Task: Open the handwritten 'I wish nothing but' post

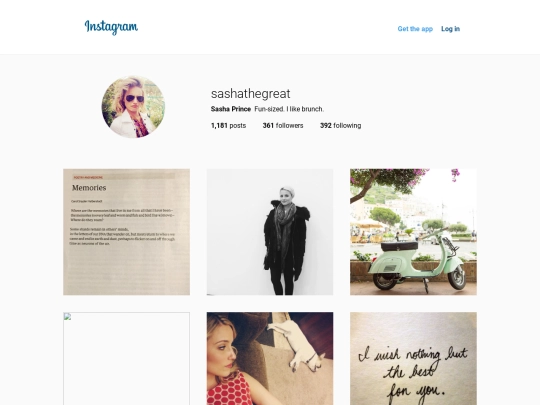Action: pos(413,359)
